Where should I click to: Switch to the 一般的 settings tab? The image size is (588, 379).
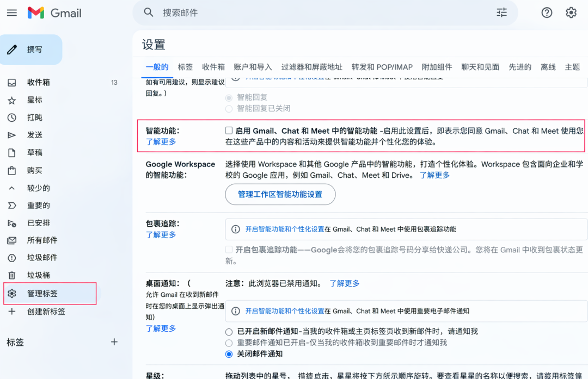[x=157, y=67]
